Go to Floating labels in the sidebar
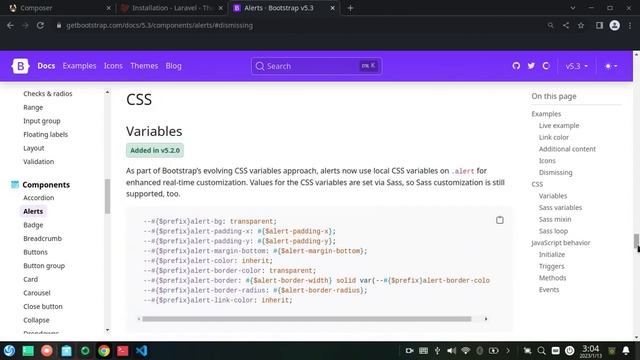 pos(46,134)
